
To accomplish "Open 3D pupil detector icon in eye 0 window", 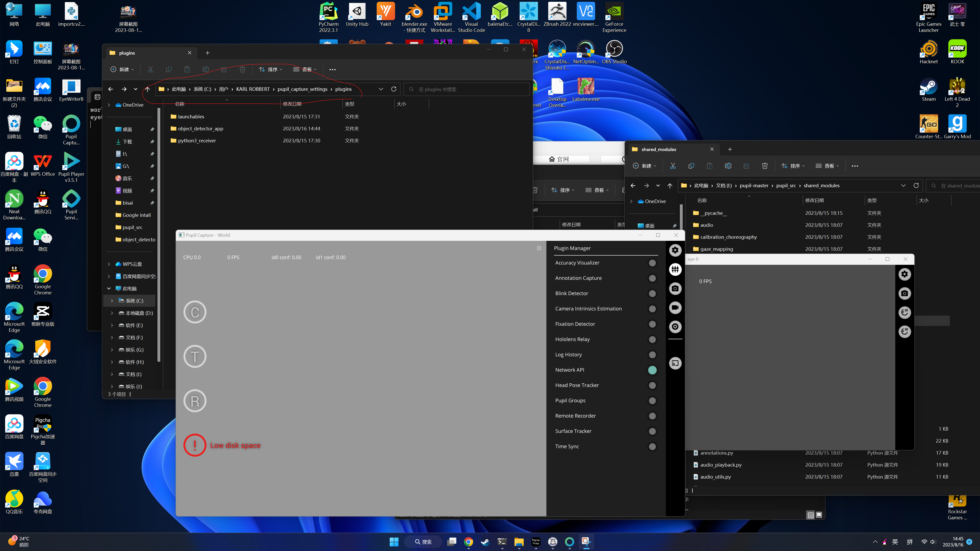I will coord(905,331).
